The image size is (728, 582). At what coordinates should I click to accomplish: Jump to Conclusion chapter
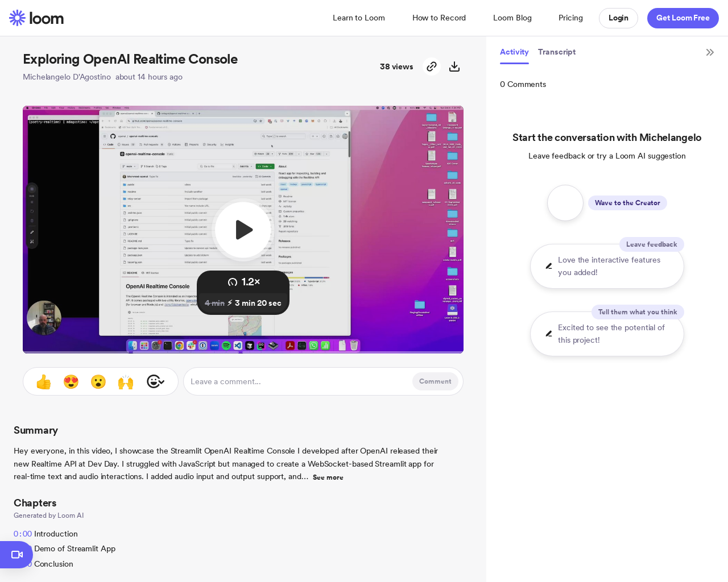[53, 564]
